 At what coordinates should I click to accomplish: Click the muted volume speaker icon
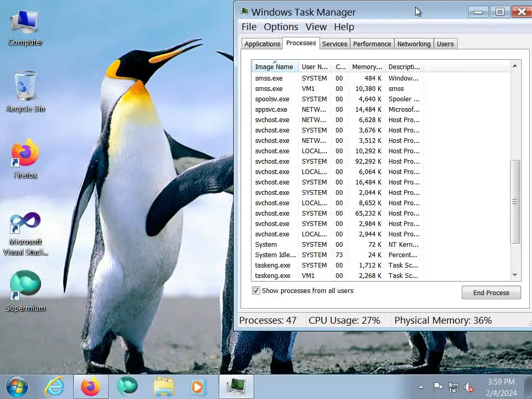(469, 387)
